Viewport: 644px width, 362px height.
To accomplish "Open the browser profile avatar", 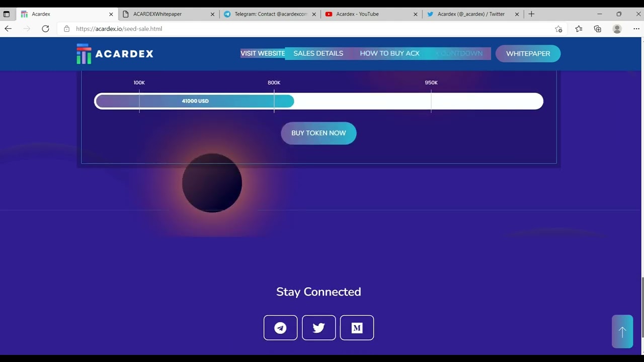I will tap(617, 29).
